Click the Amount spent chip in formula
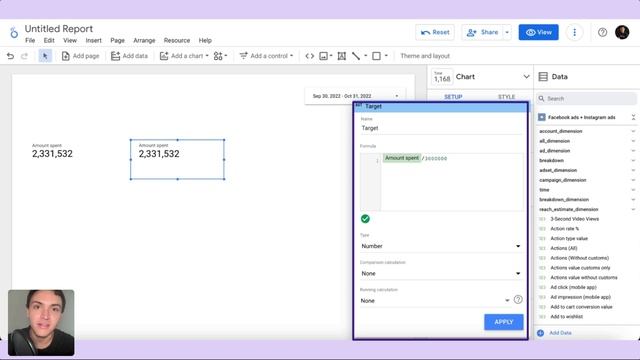 pos(402,158)
